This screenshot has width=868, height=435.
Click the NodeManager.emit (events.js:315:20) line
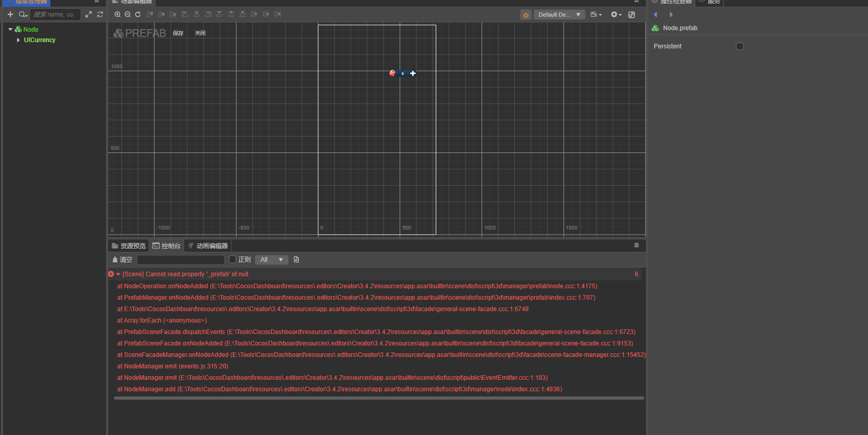pyautogui.click(x=173, y=366)
